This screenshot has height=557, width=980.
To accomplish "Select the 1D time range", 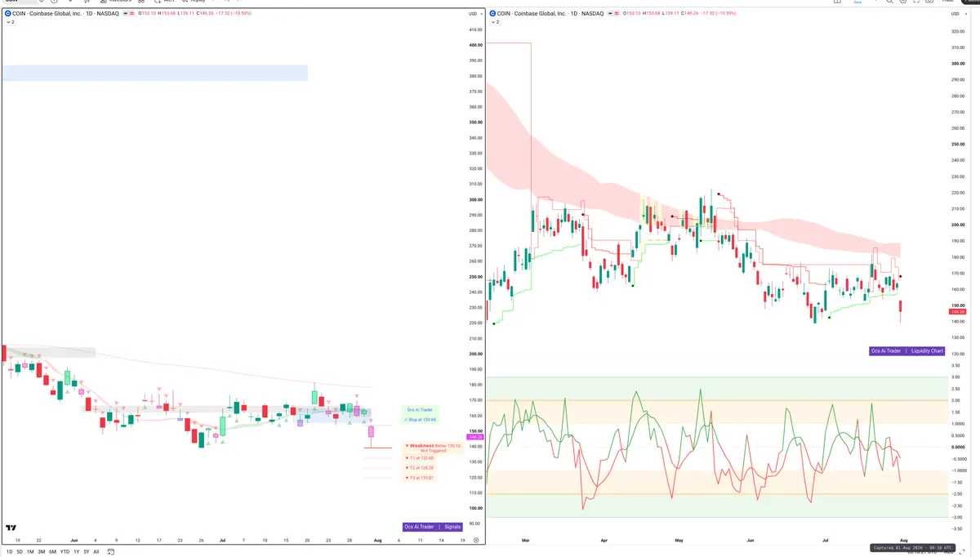I will pos(10,551).
